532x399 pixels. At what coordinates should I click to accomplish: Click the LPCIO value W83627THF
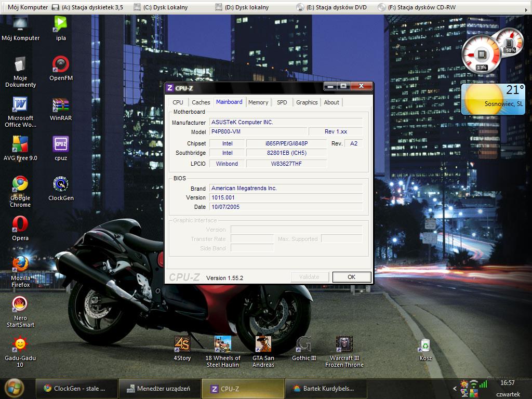(286, 164)
